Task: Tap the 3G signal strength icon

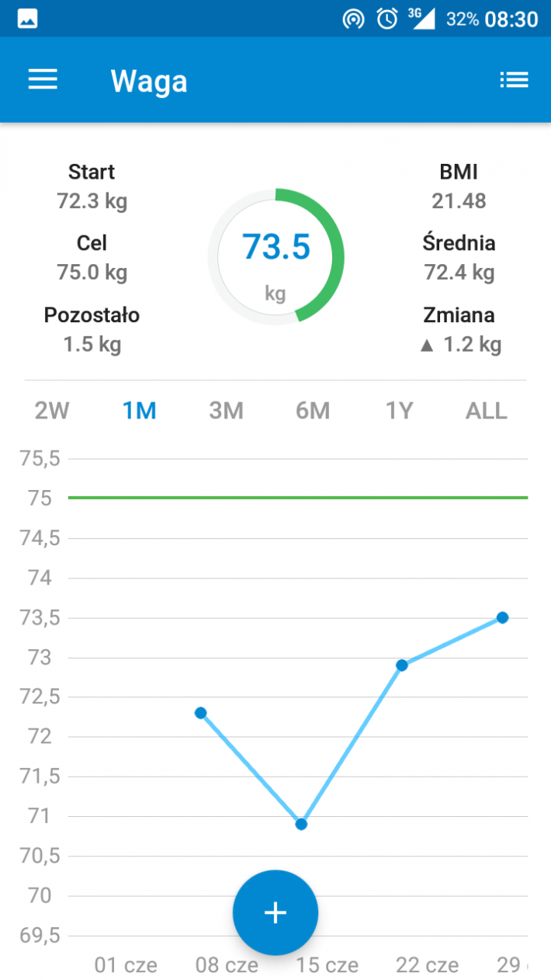Action: (421, 18)
